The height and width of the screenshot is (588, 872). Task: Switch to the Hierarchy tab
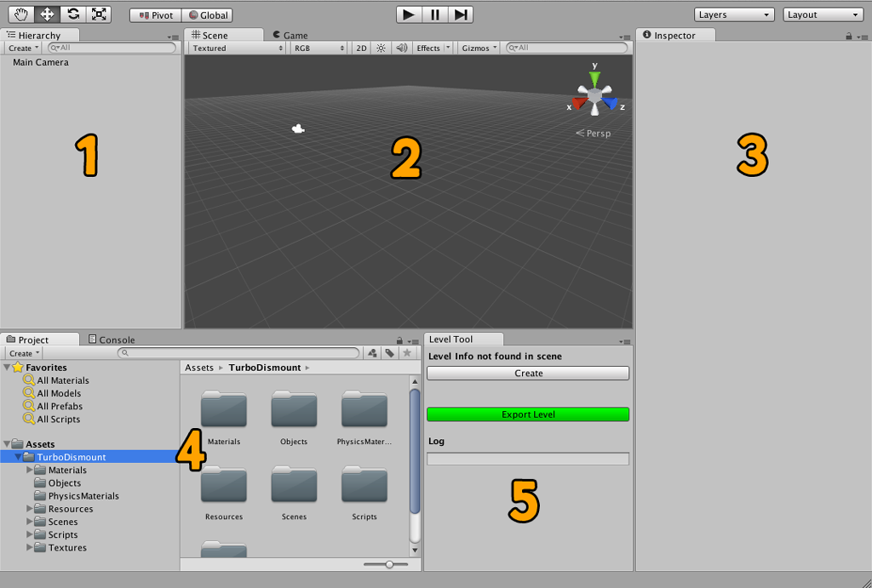(x=39, y=35)
